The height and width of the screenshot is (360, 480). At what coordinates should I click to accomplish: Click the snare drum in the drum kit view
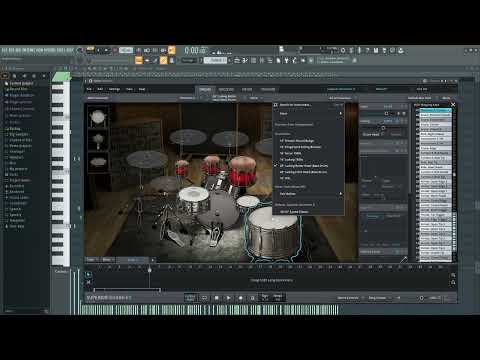click(194, 200)
